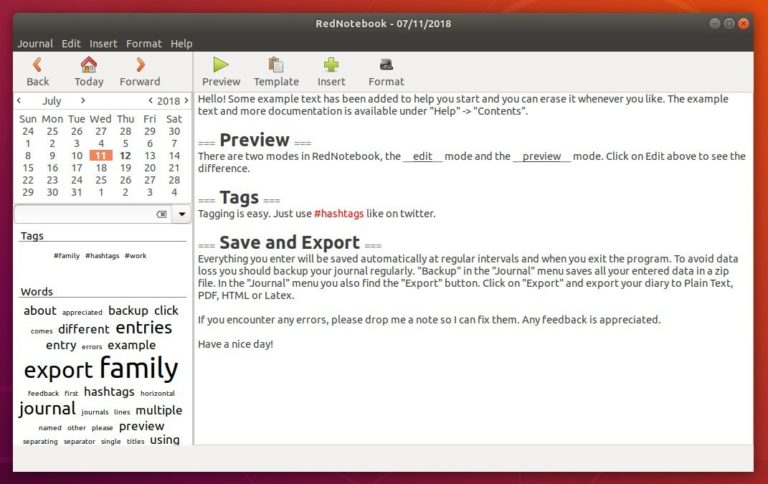Click the large word 'family' in the word cloud
Viewport: 768px width, 484px height.
coord(139,368)
